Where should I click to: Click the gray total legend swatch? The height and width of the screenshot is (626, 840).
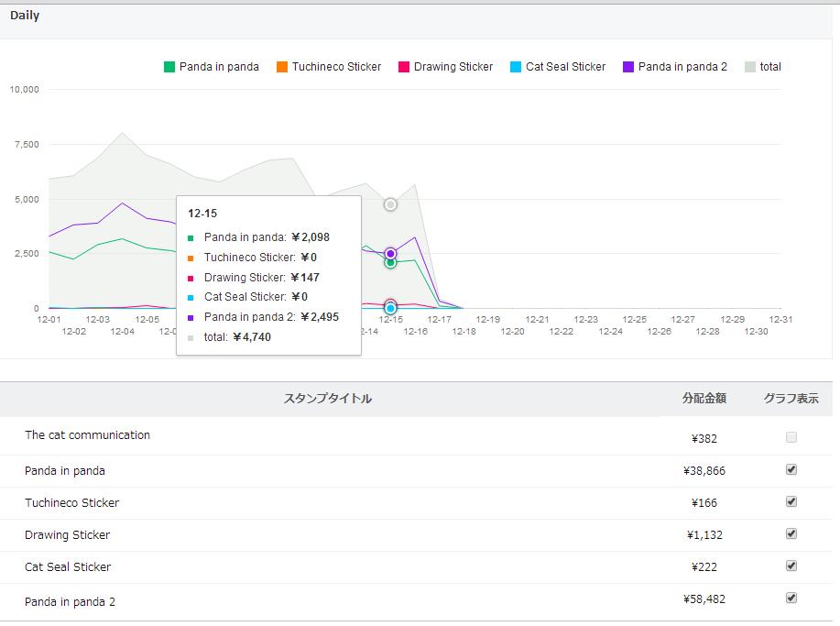point(750,67)
